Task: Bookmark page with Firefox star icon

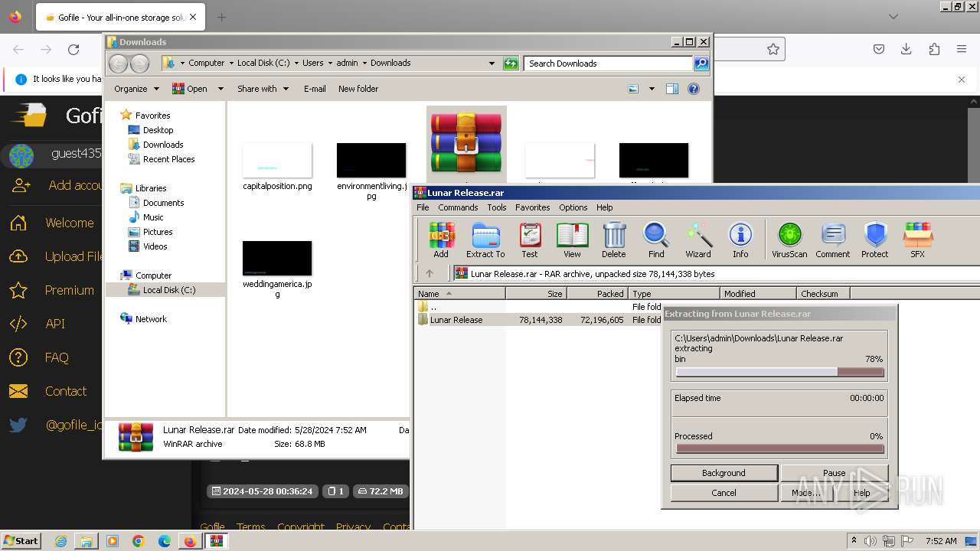Action: coord(773,50)
